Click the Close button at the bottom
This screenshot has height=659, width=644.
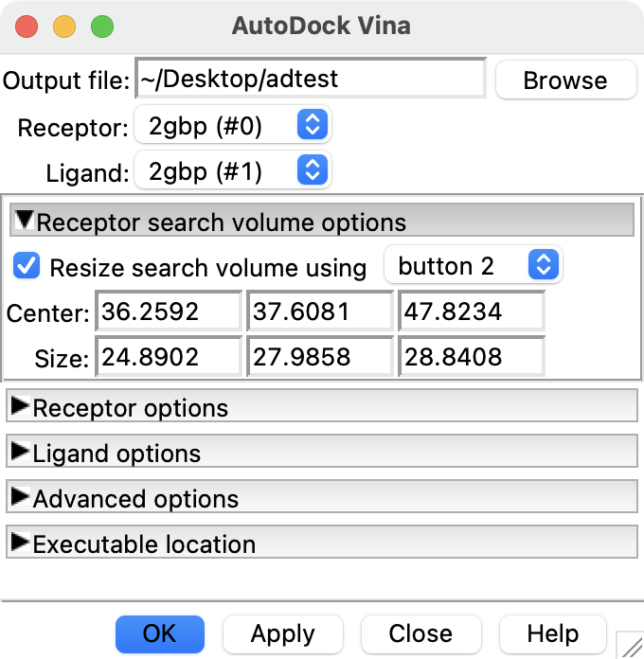point(420,633)
